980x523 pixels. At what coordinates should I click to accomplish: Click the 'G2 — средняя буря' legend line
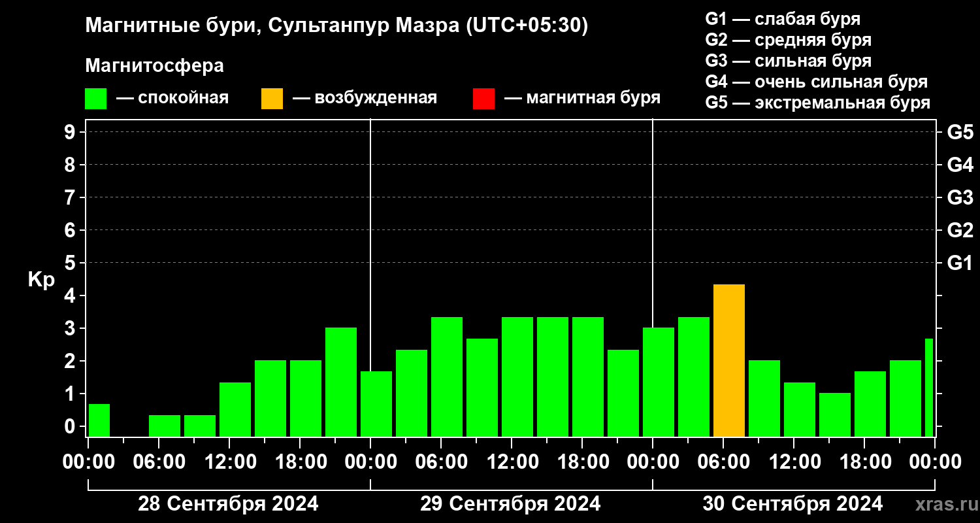pyautogui.click(x=788, y=40)
